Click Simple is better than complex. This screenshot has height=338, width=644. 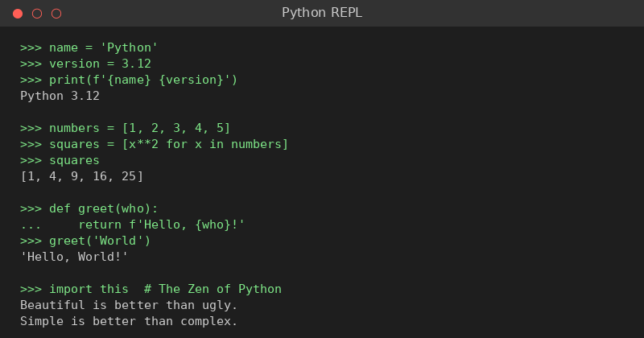[129, 321]
